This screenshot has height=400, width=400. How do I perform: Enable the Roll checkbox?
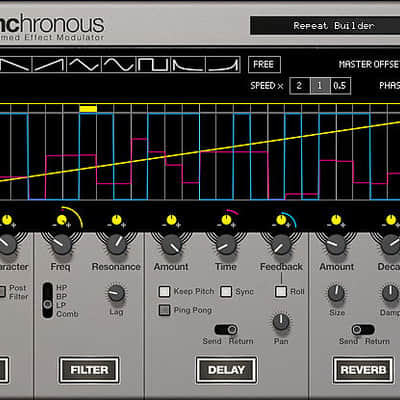click(281, 291)
